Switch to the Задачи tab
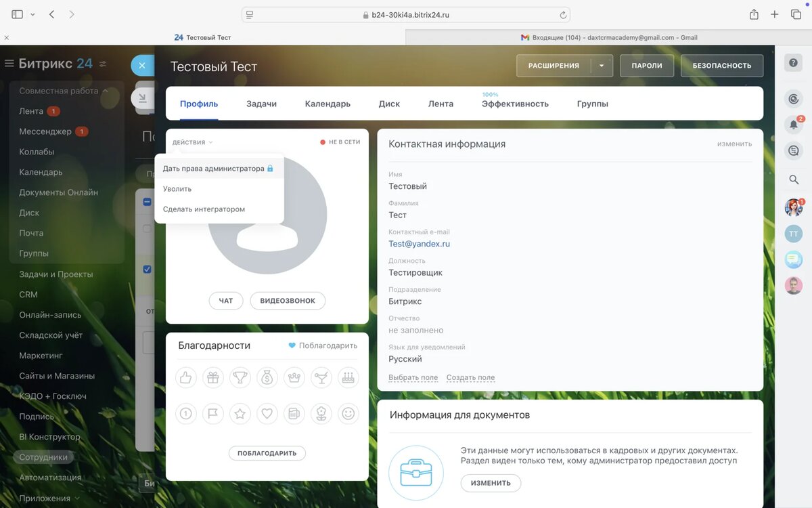This screenshot has height=508, width=812. coord(261,104)
